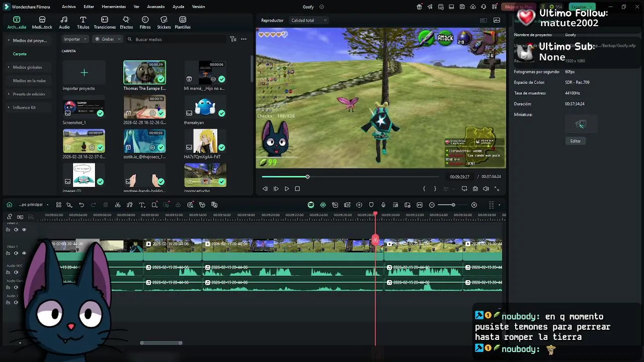
Task: Click the timeline marker shield icon
Action: pyautogui.click(x=371, y=205)
